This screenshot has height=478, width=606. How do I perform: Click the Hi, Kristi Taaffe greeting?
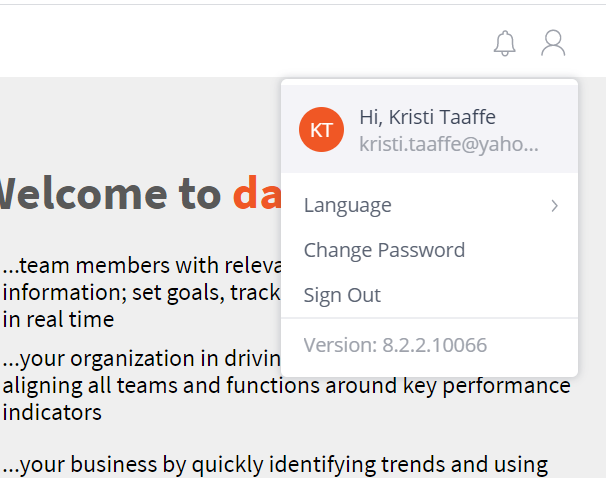click(427, 117)
